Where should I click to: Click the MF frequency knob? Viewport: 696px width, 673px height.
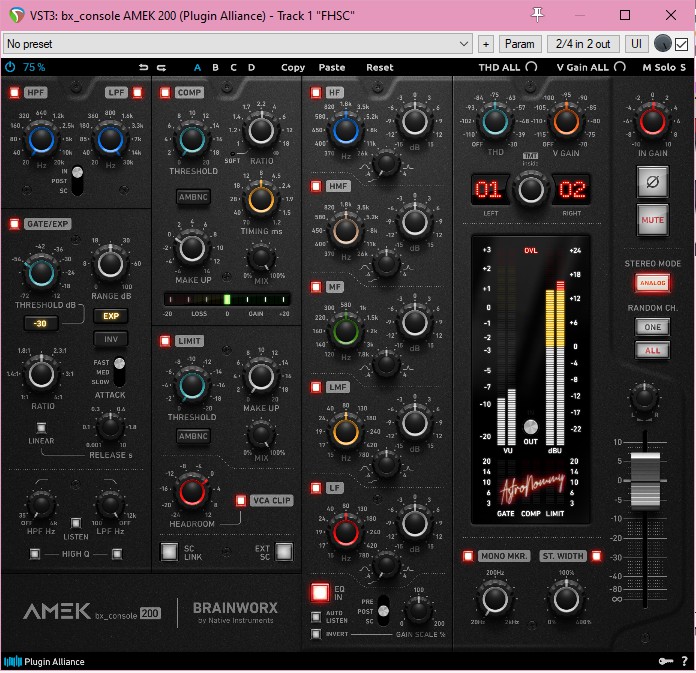[345, 330]
